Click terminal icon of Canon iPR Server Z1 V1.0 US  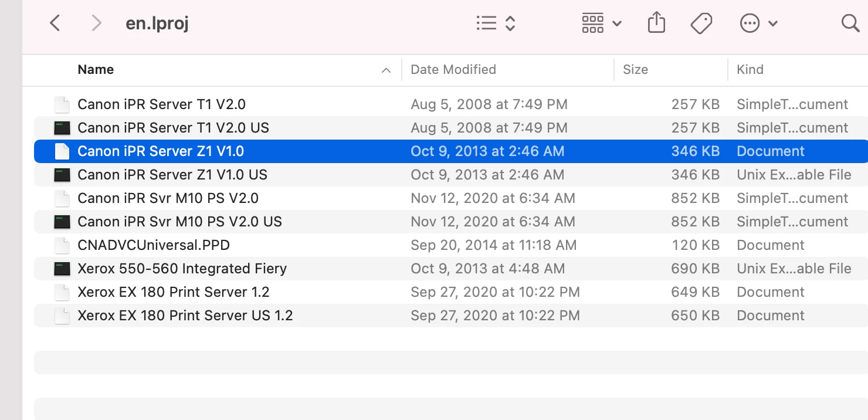coord(62,175)
